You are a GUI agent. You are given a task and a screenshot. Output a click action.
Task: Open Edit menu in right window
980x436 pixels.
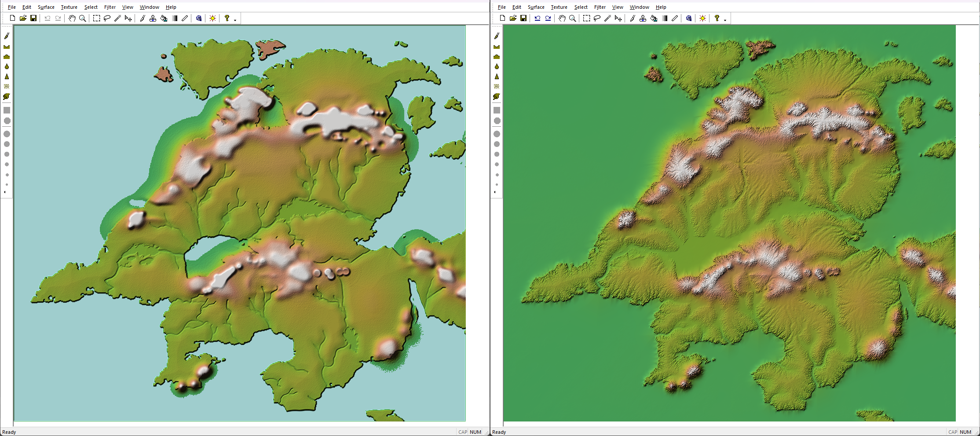(x=516, y=7)
